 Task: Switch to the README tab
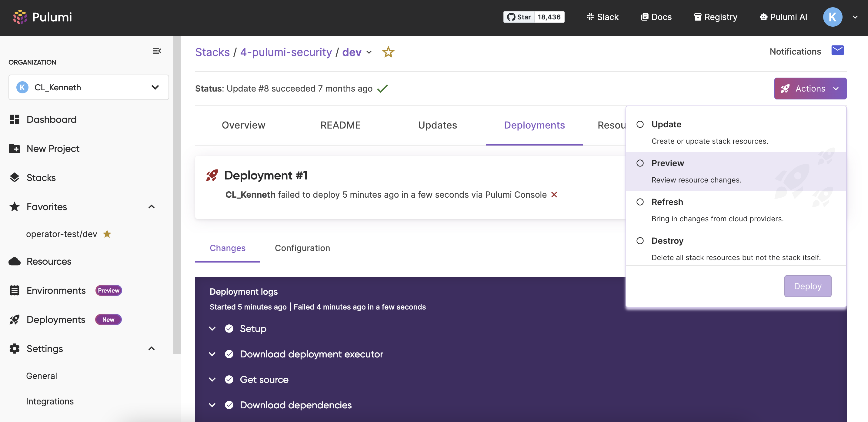click(x=341, y=125)
